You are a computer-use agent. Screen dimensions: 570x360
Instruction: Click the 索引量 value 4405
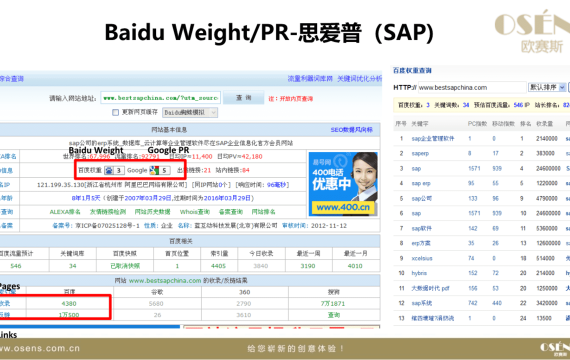pos(218,266)
